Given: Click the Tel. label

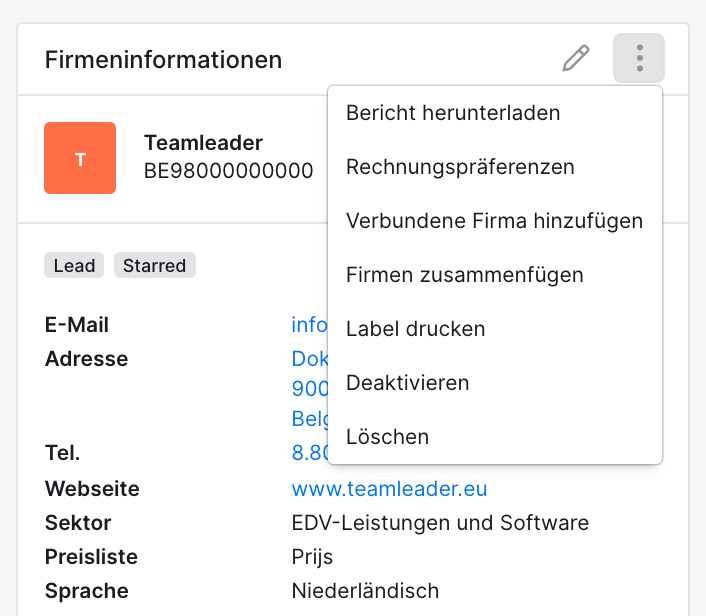Looking at the screenshot, I should pos(63,453).
